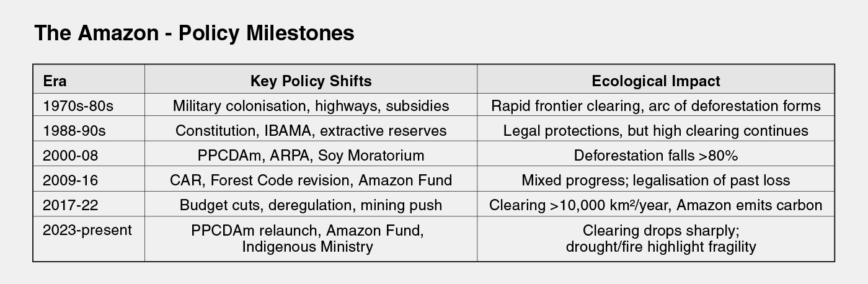This screenshot has height=284, width=868.
Task: Click the 'Ecological Impact' column header
Action: (655, 81)
